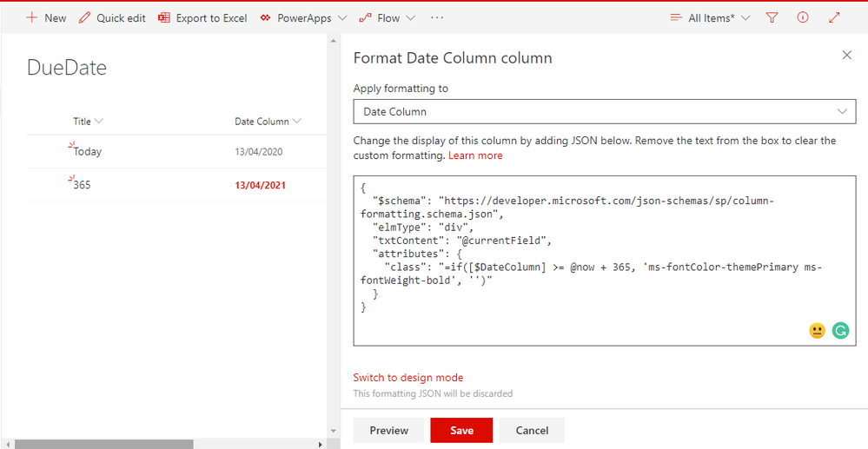Open the Title column header dropdown
868x449 pixels.
(x=98, y=122)
